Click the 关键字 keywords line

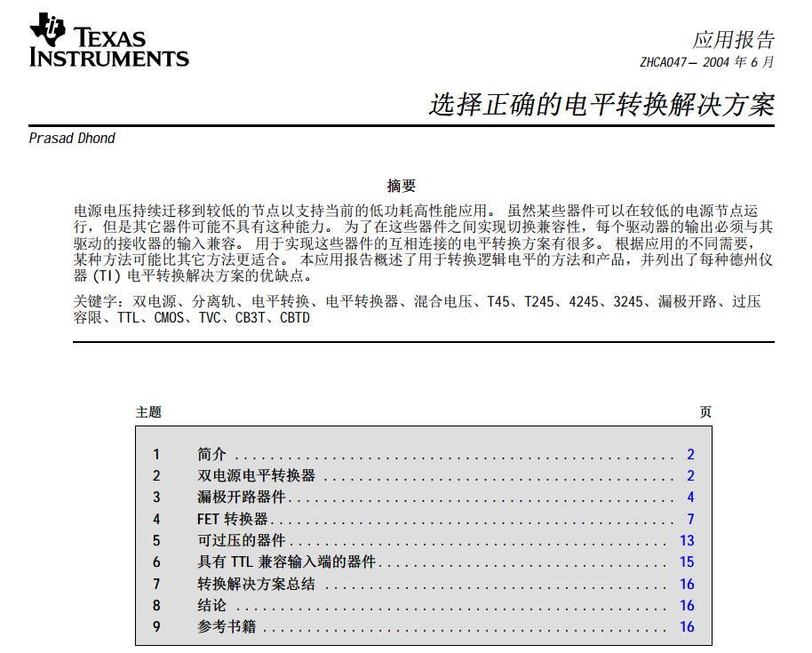pyautogui.click(x=417, y=302)
